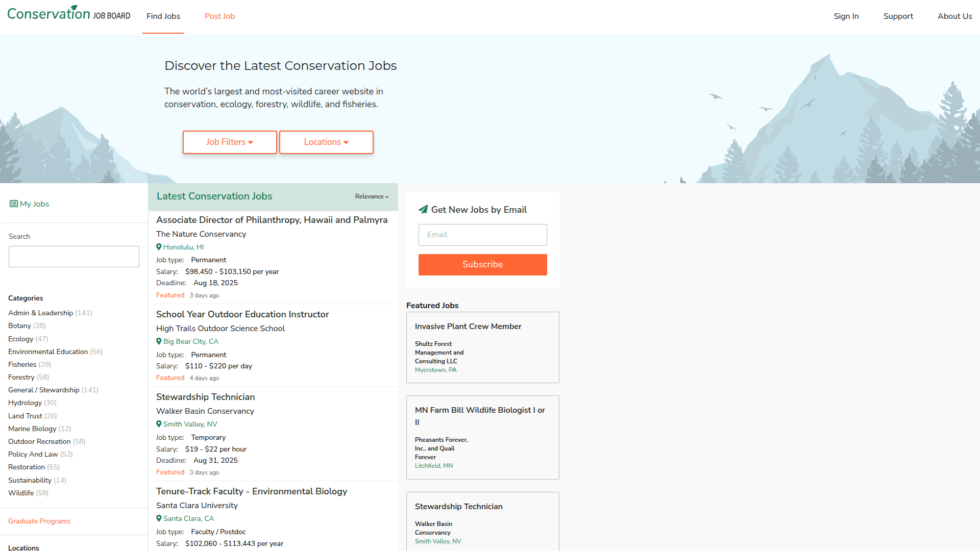Viewport: 980px width, 551px height.
Task: Select the Ecology category
Action: coord(21,339)
